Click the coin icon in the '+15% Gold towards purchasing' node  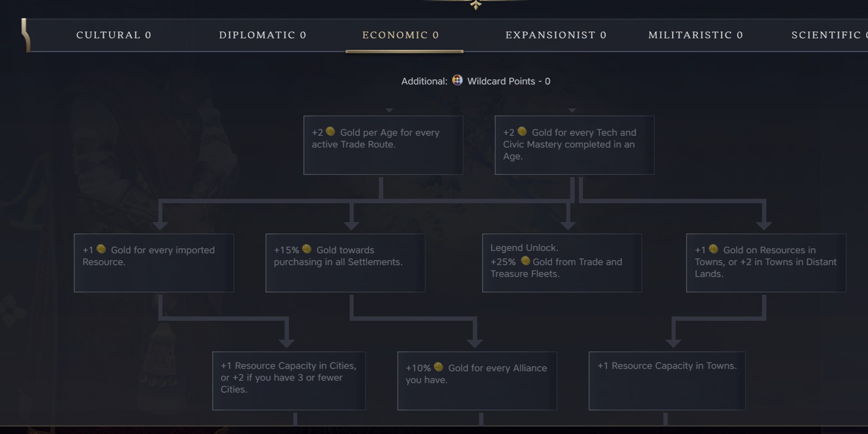[307, 249]
